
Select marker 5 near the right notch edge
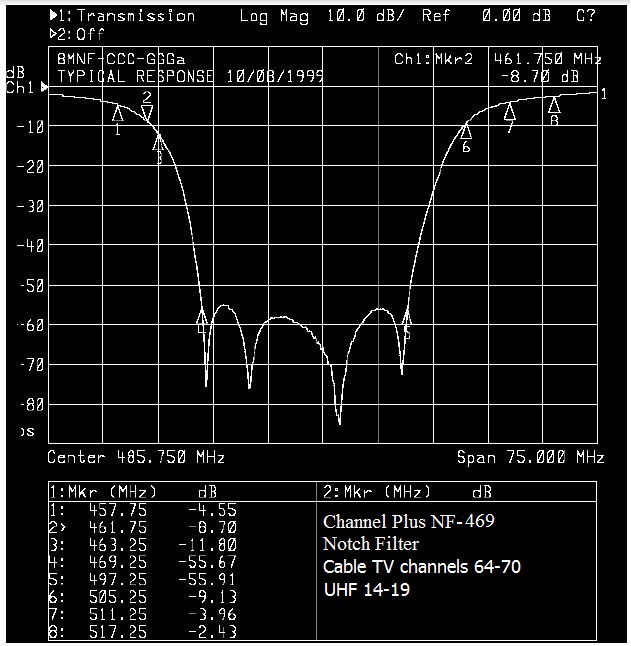click(x=407, y=320)
